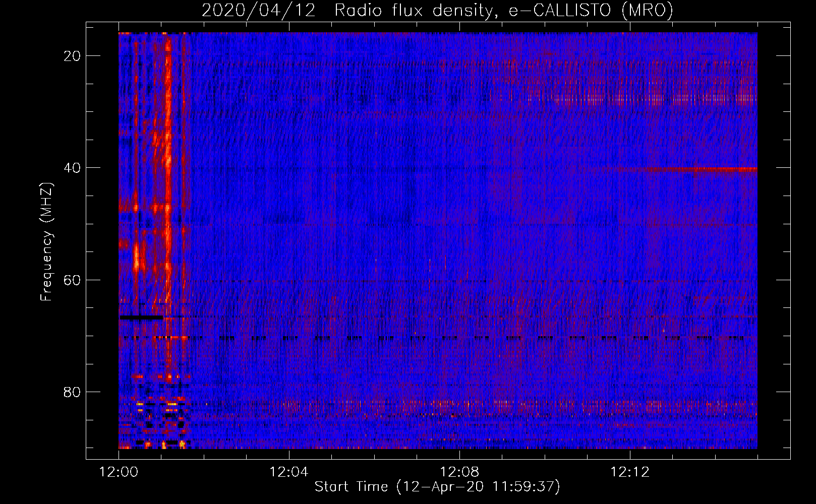
Task: Click the '60' frequency tick label
Action: 72,280
